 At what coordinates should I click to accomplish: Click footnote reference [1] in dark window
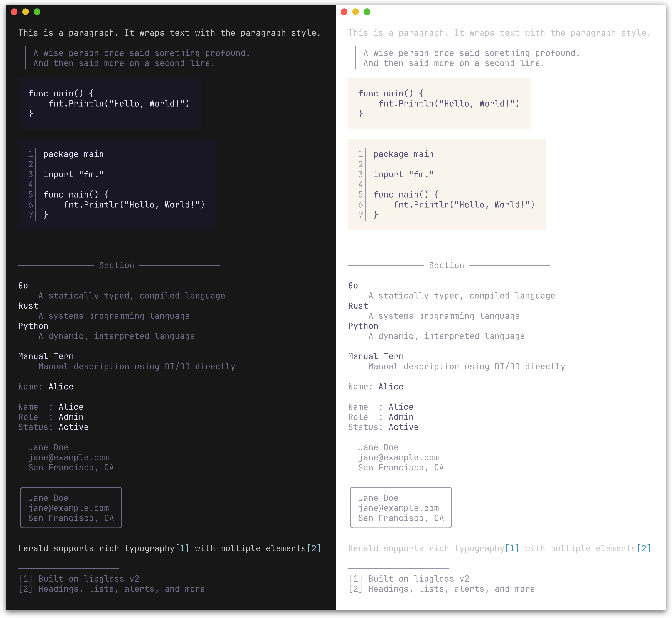point(182,548)
